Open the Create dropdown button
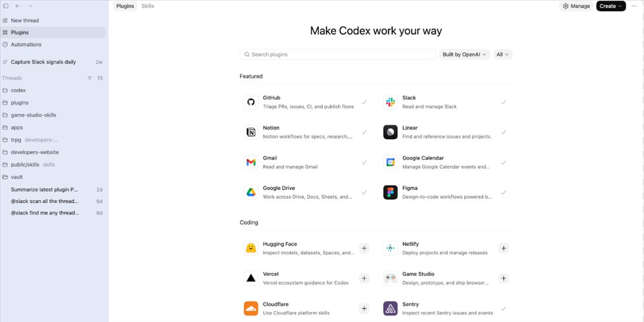Viewport: 644px width, 322px height. click(611, 6)
